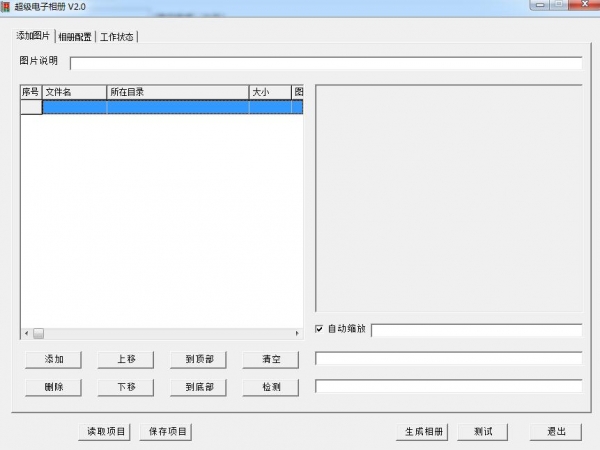Image resolution: width=600 pixels, height=450 pixels.
Task: Click the 删除 button
Action: (54, 387)
